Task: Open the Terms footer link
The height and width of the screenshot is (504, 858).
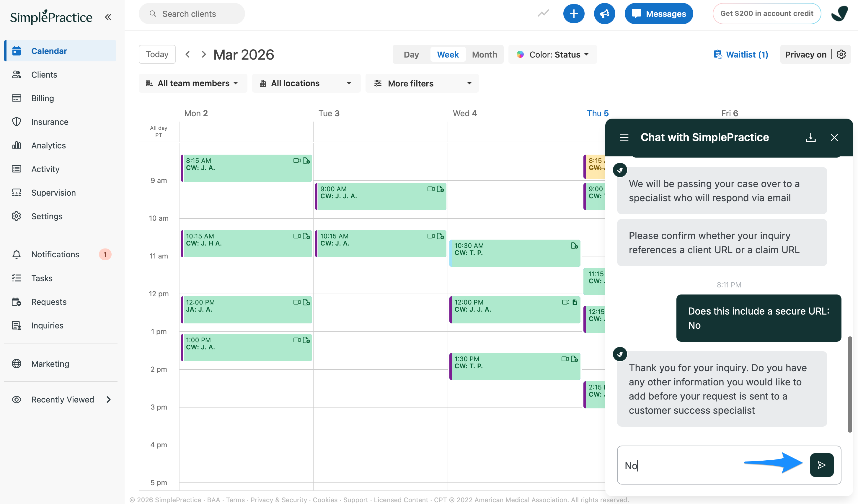Action: pos(235,500)
